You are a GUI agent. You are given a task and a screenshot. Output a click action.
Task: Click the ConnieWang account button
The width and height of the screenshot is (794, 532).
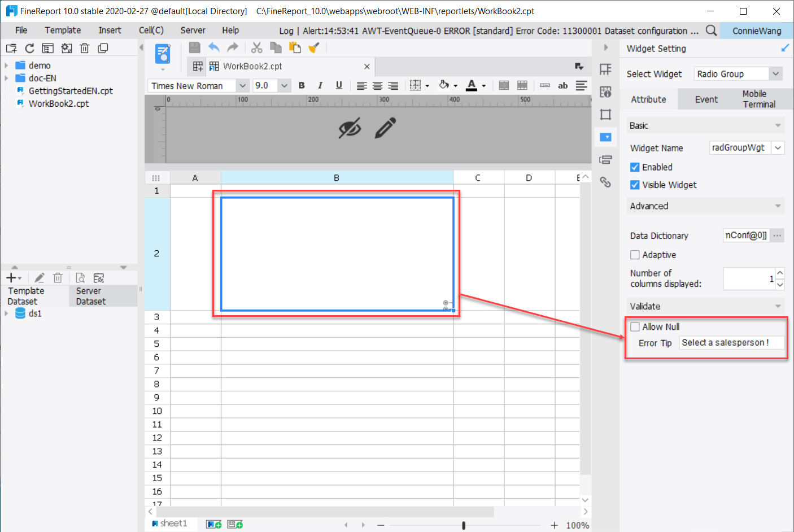(x=757, y=30)
